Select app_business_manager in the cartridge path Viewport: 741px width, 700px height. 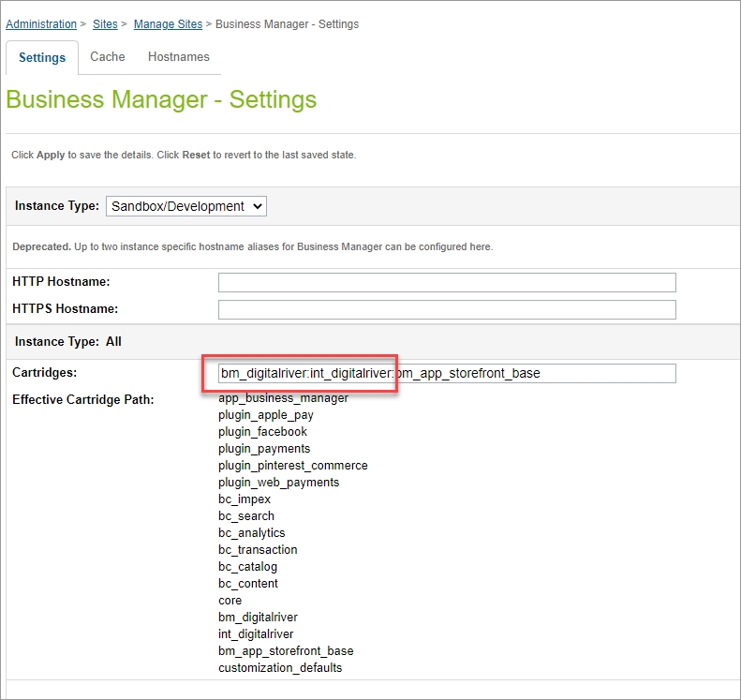tap(283, 398)
